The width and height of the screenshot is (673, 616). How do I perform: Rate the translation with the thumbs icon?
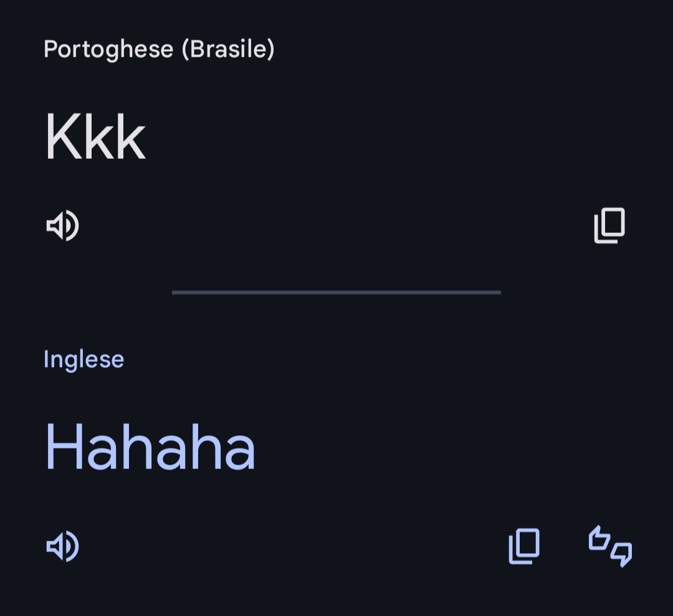[x=610, y=547]
